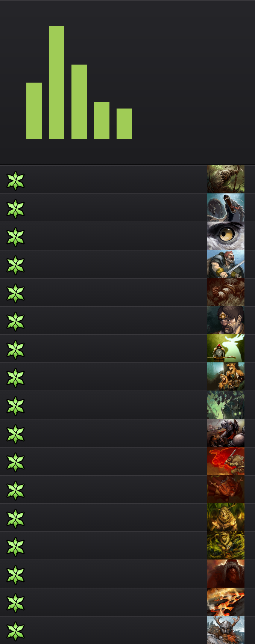Image resolution: width=255 pixels, height=644 pixels.
Task: Click the leaf icon beside the clawed hand artwork
Action: 15,181
